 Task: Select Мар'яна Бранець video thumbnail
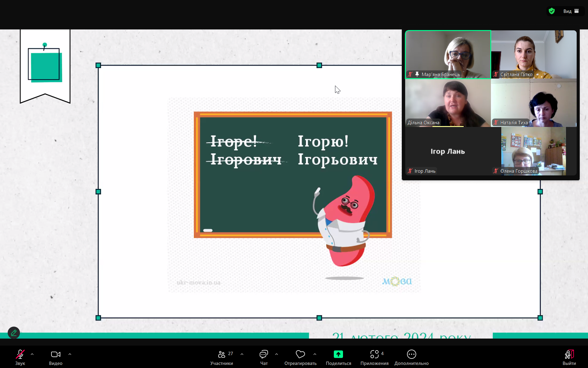448,54
